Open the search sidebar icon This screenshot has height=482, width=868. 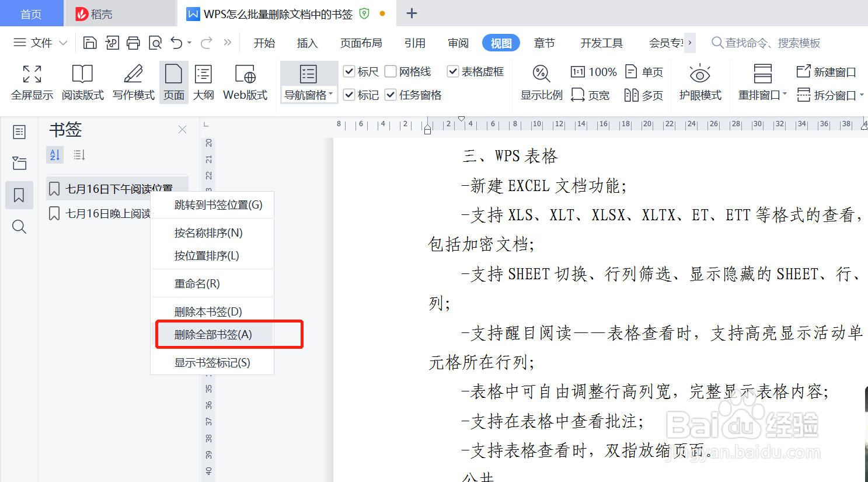pos(19,227)
